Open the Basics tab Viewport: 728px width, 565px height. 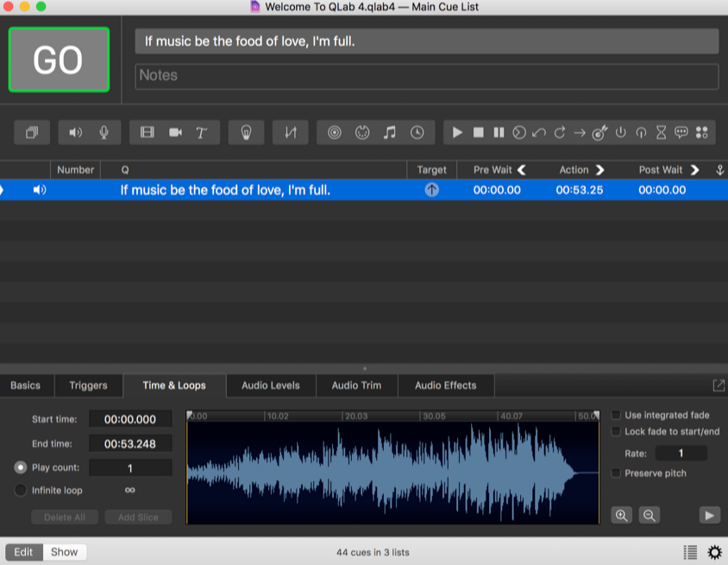tap(26, 386)
